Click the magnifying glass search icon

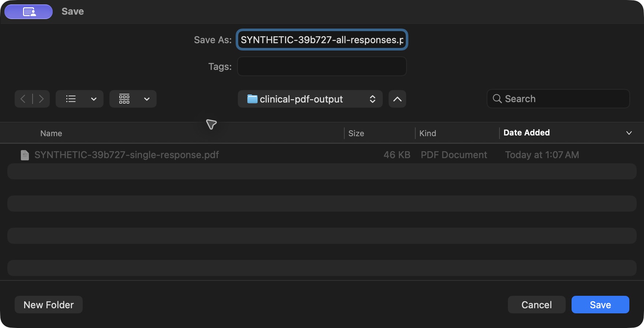(497, 99)
